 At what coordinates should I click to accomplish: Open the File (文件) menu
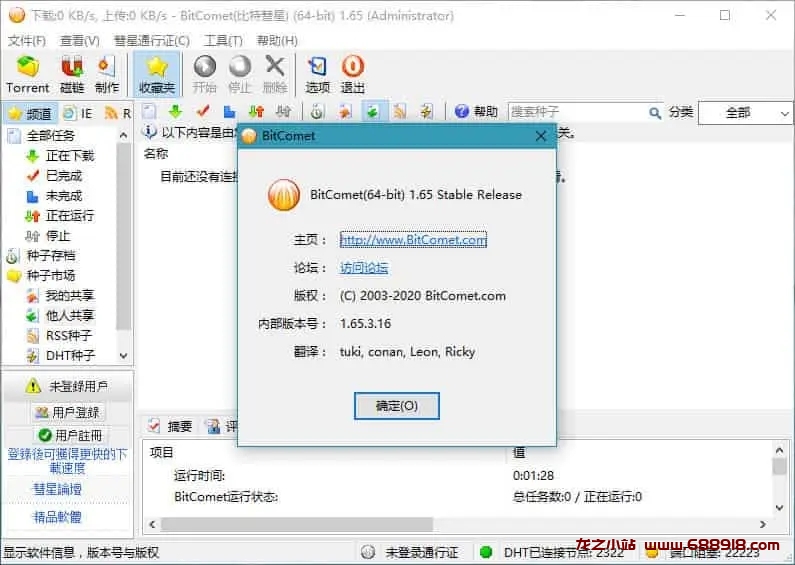(27, 41)
